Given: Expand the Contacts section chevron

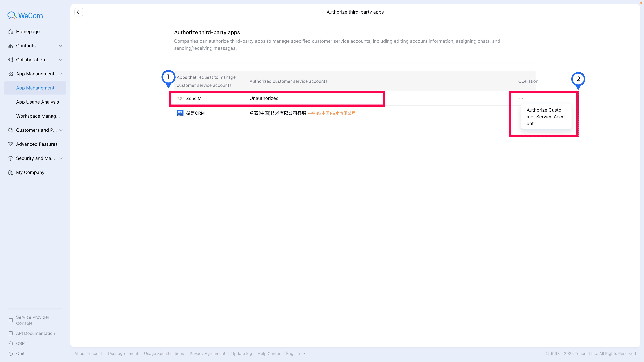Looking at the screenshot, I should pos(61,46).
